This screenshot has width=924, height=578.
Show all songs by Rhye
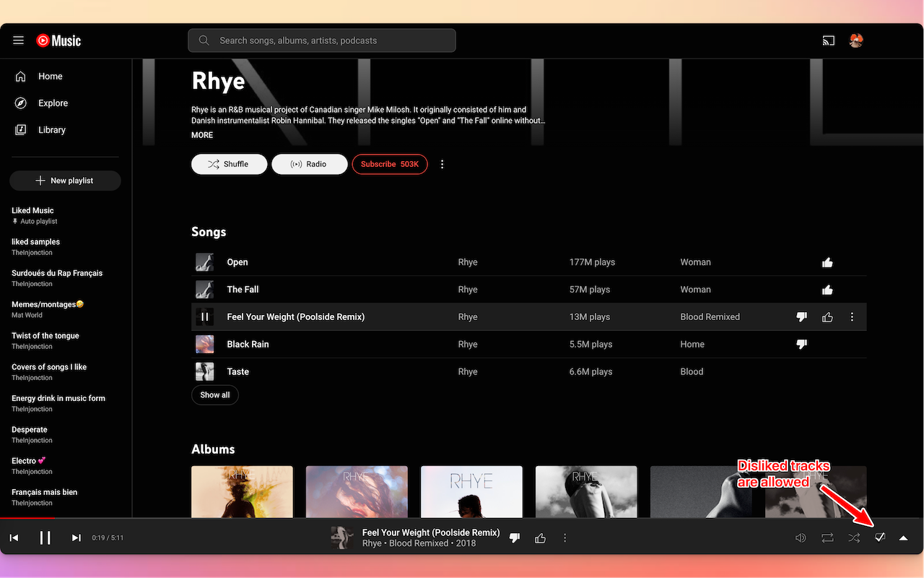pos(214,394)
